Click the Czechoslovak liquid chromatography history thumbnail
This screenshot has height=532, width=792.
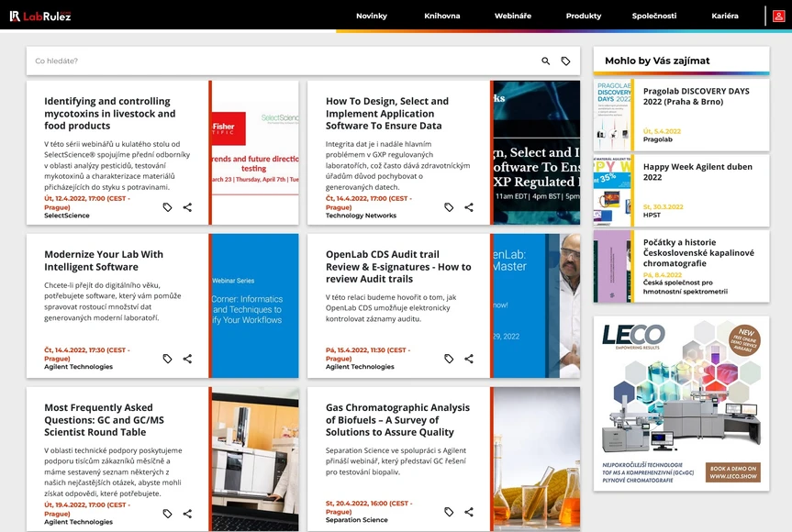(x=613, y=267)
